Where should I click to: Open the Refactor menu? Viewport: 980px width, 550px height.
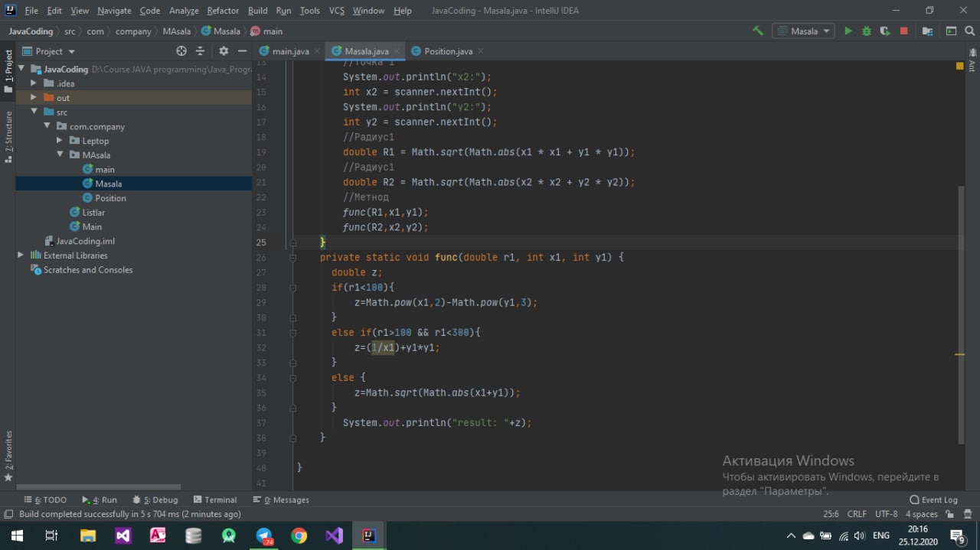point(223,11)
